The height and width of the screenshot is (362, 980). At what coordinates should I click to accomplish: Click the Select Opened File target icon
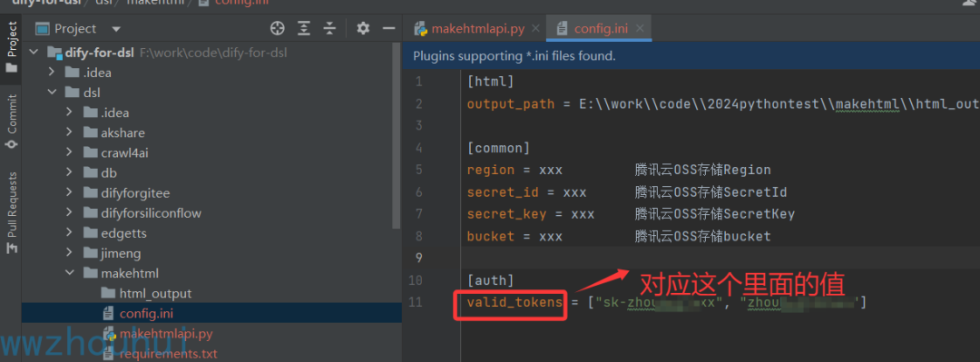coord(277,28)
